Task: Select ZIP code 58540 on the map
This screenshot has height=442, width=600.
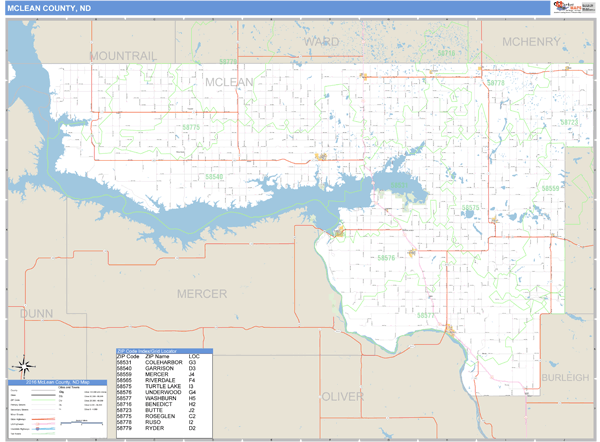Action: point(214,176)
